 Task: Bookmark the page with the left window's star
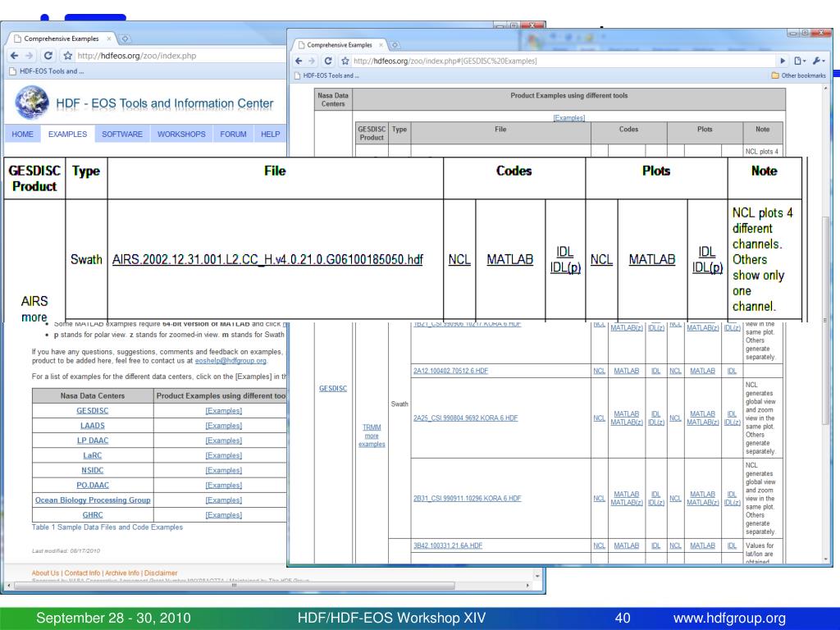(67, 55)
